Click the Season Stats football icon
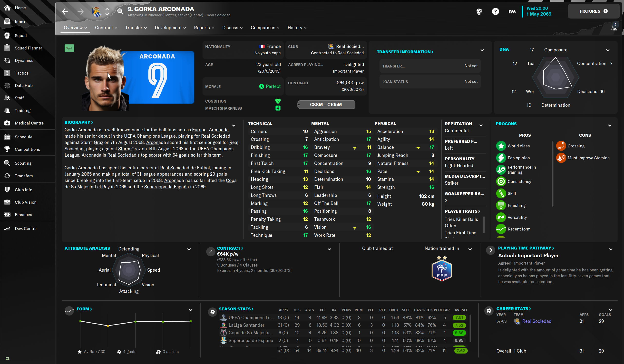 click(213, 312)
